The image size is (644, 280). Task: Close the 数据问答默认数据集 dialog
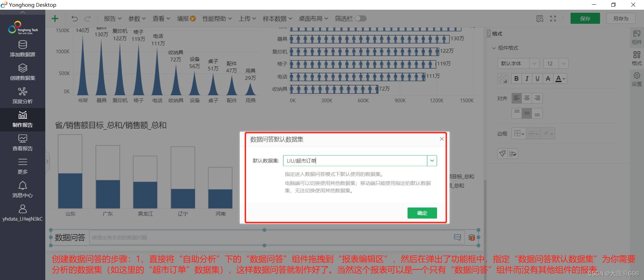click(442, 139)
